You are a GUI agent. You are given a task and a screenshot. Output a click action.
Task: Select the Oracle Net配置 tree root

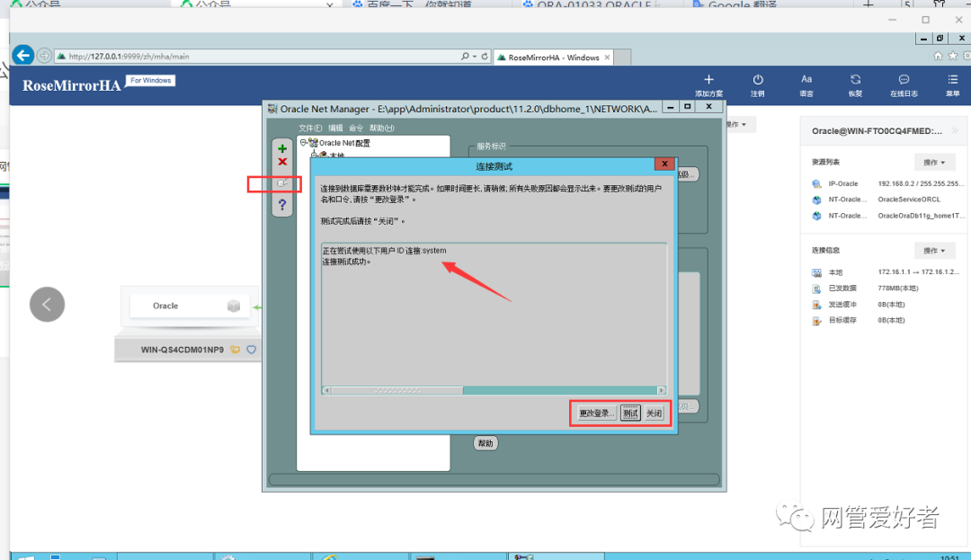point(344,143)
